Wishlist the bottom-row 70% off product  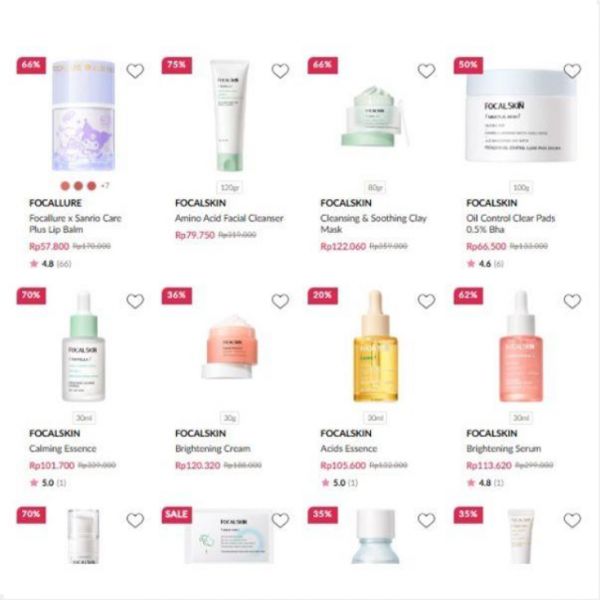click(x=135, y=520)
